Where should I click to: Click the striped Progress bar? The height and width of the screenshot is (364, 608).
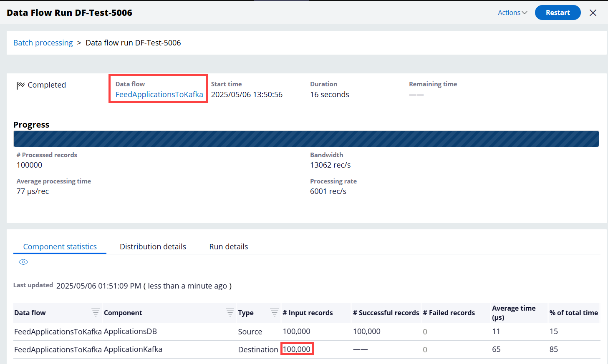coord(306,139)
